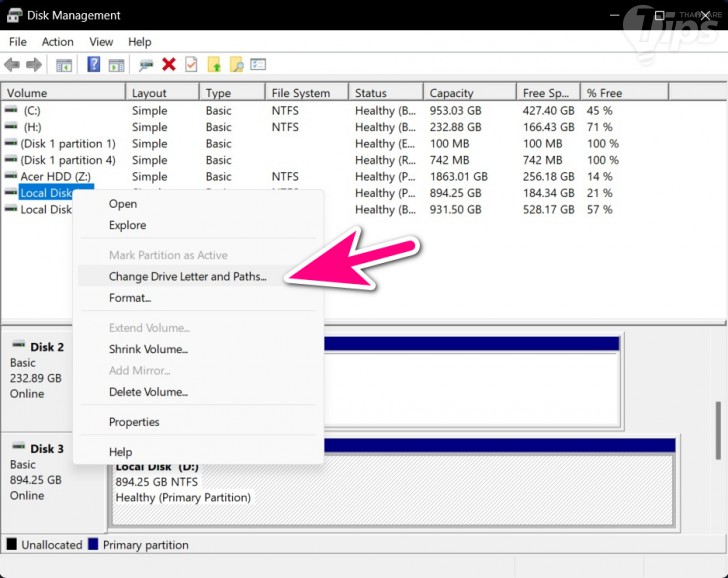Open the View menu
728x578 pixels.
(x=101, y=42)
